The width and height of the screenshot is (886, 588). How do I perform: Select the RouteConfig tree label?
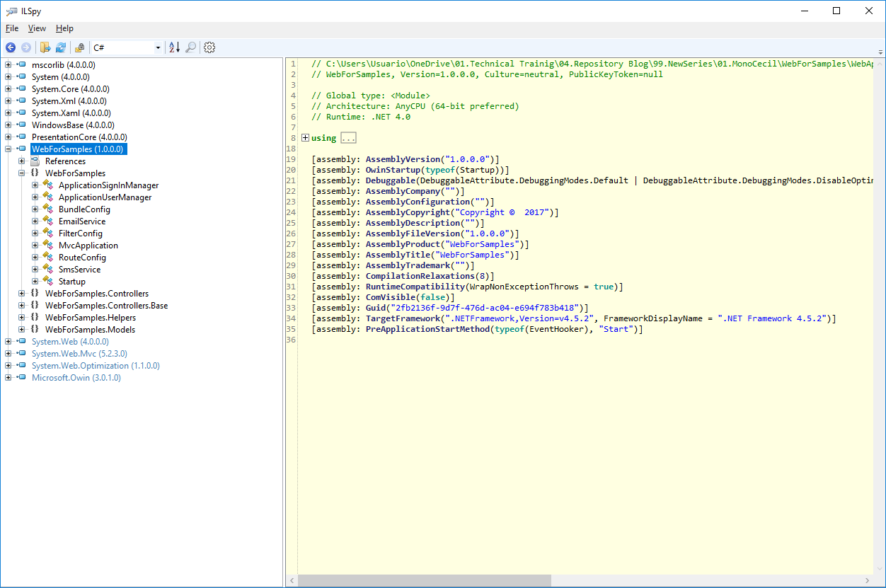click(x=82, y=258)
